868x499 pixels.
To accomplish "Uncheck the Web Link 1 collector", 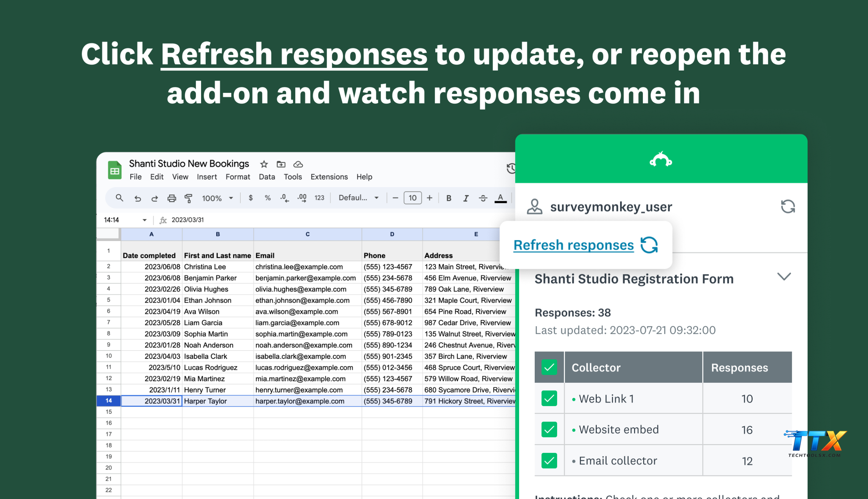I will [549, 398].
